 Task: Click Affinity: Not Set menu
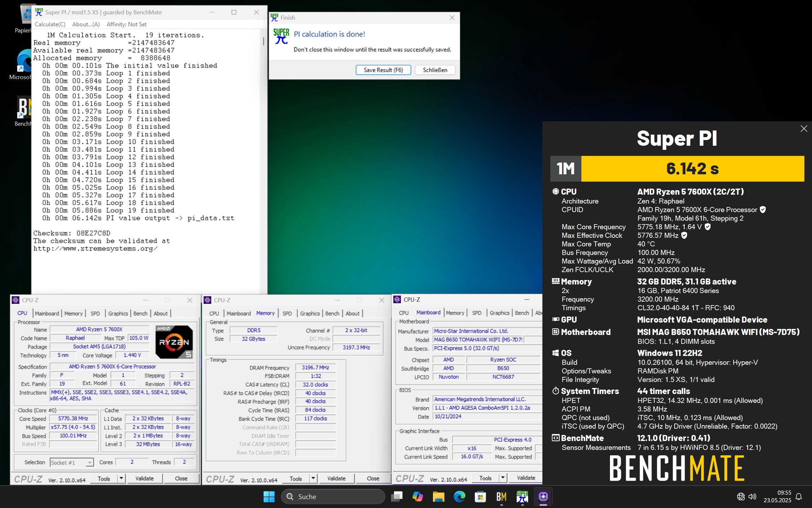pyautogui.click(x=126, y=24)
